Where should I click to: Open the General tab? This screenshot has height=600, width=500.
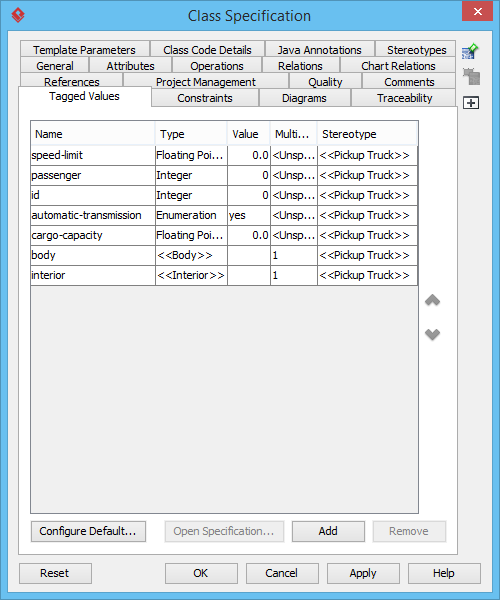(55, 66)
